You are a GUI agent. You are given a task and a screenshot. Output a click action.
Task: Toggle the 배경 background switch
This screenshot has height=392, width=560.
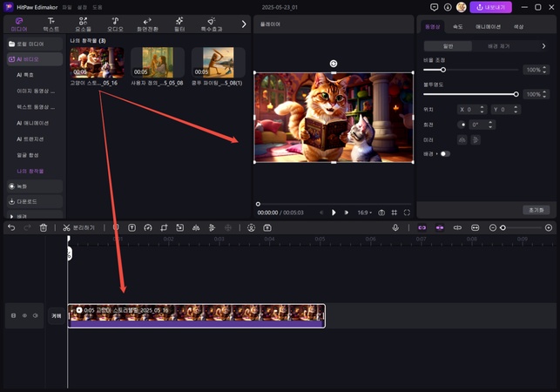pos(444,153)
